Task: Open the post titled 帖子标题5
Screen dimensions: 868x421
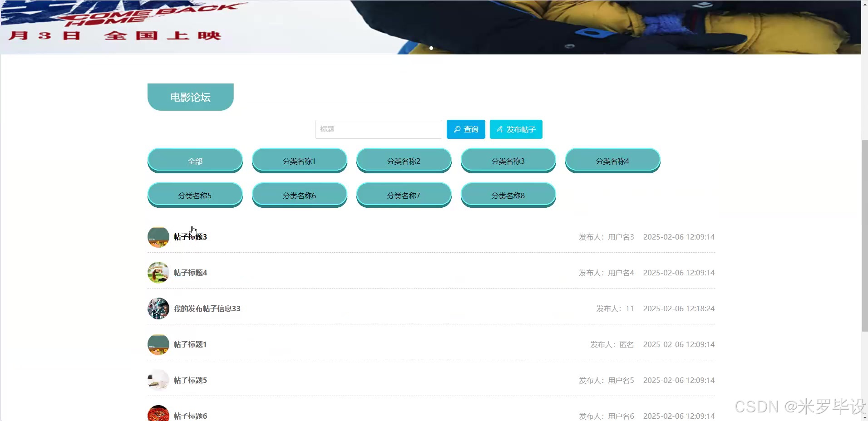Action: [190, 380]
